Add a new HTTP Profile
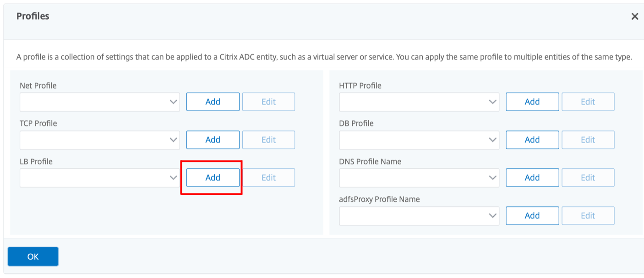Image resolution: width=644 pixels, height=278 pixels. click(x=532, y=102)
